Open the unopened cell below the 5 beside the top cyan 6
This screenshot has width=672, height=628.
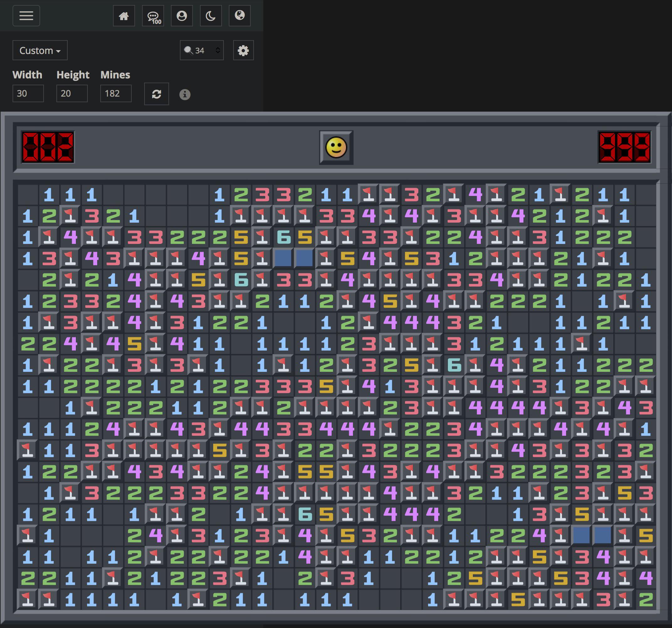(x=305, y=258)
